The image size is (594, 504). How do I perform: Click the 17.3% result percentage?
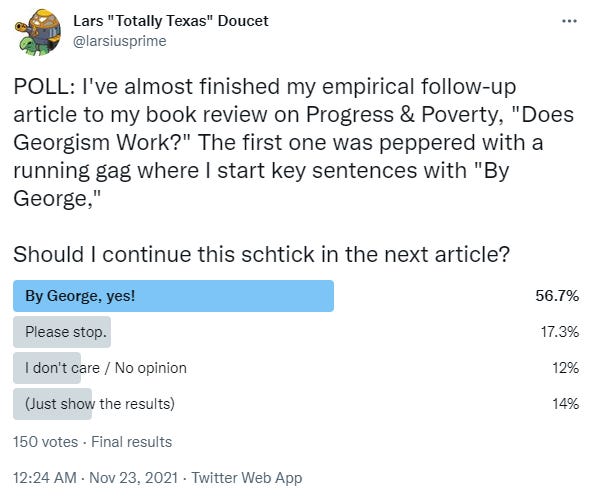[560, 332]
